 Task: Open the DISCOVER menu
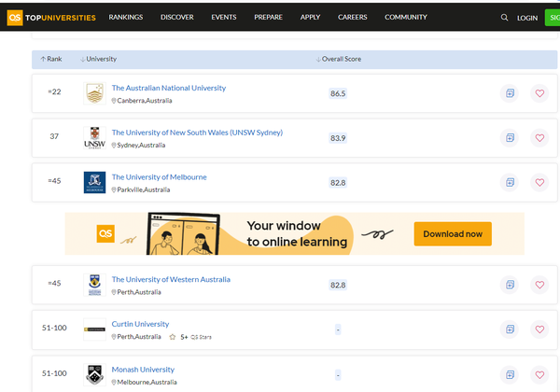tap(176, 17)
